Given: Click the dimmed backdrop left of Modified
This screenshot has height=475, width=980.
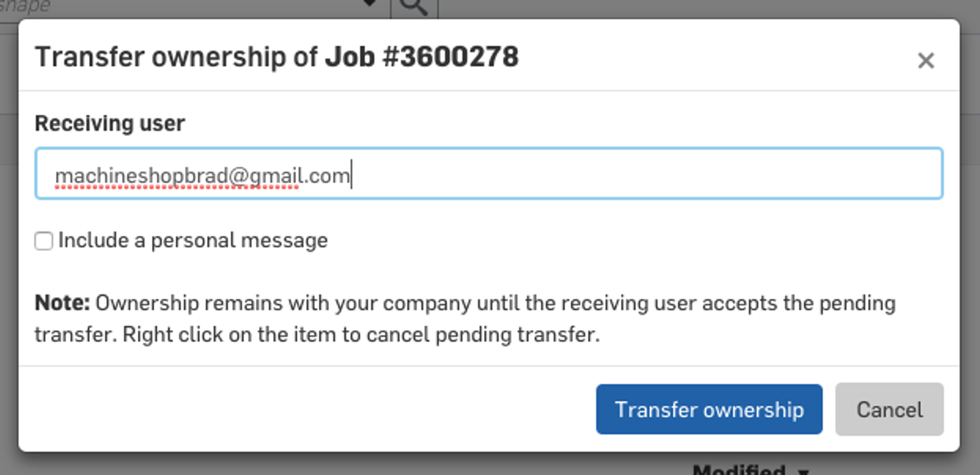Looking at the screenshot, I should click(x=367, y=465).
